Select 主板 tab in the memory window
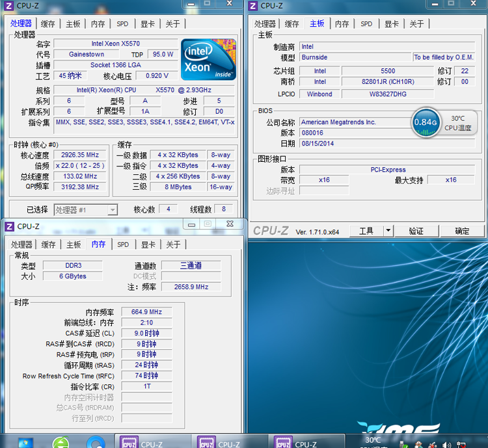 click(x=74, y=244)
